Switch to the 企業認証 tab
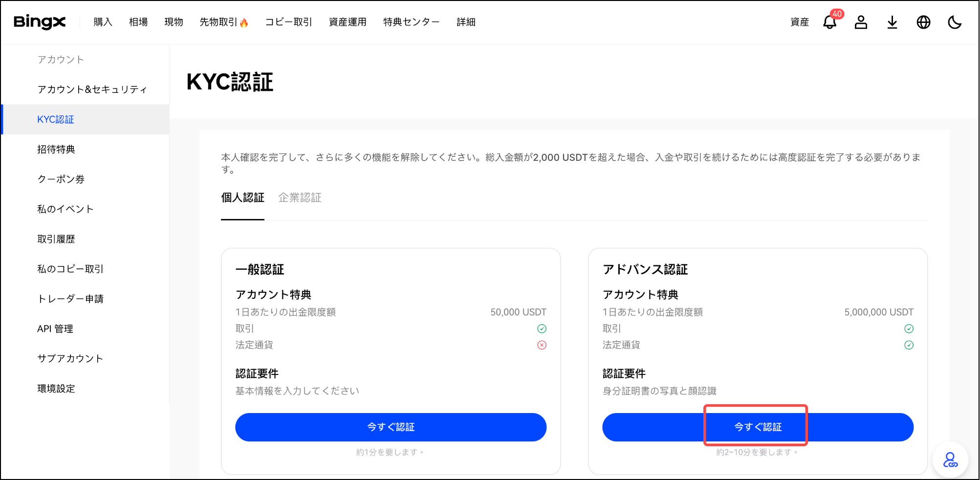Screen dimensions: 980x480 tap(300, 197)
